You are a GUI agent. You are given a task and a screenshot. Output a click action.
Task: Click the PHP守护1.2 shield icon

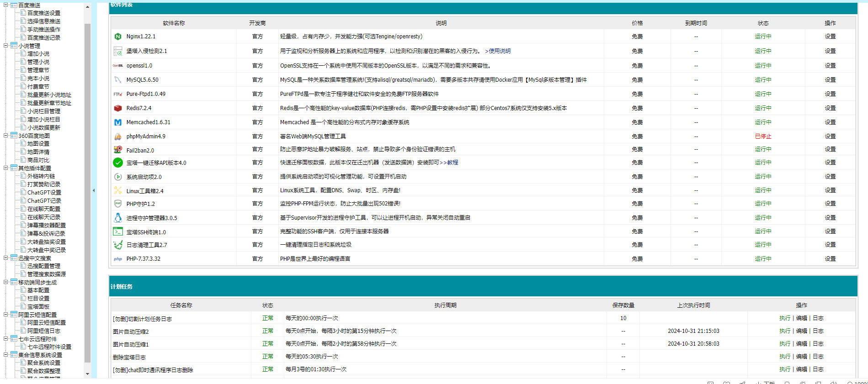(118, 204)
